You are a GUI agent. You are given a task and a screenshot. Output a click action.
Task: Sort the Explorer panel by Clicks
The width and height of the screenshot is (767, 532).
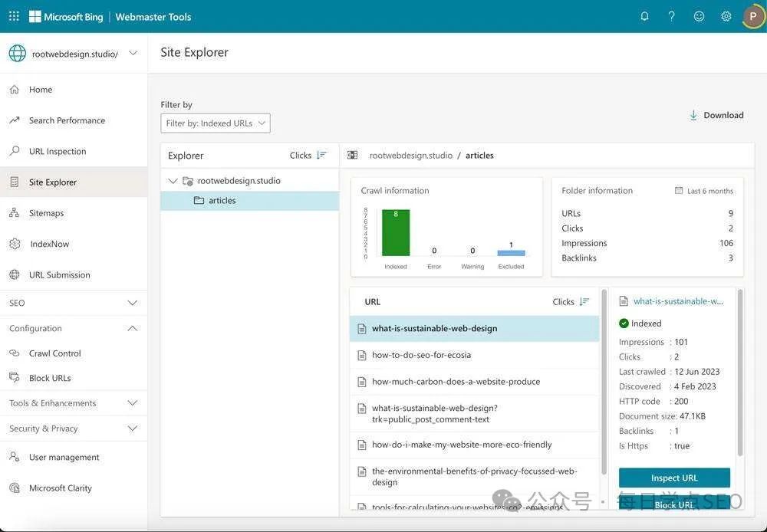[x=321, y=156]
